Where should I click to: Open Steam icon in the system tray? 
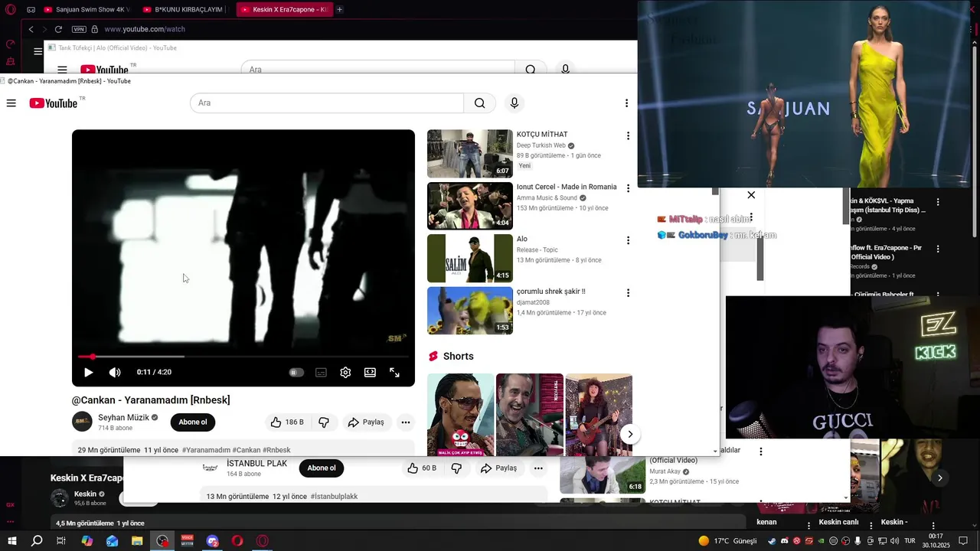tap(772, 541)
